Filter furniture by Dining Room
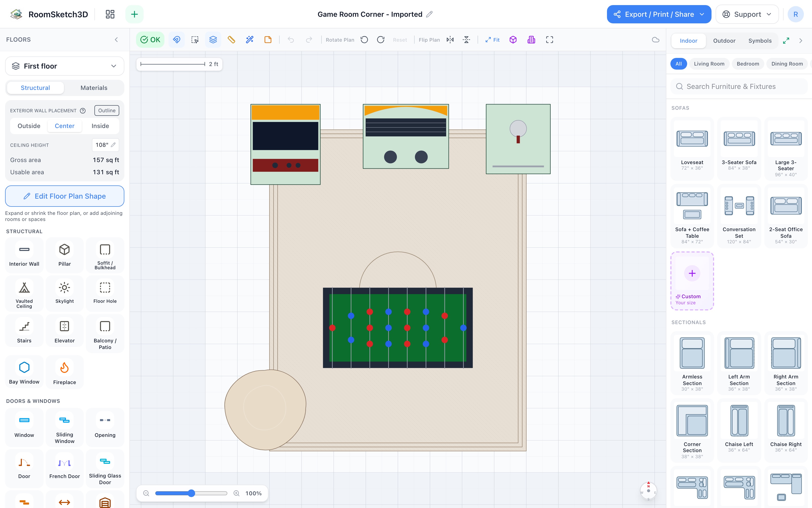This screenshot has height=508, width=812. click(787, 64)
